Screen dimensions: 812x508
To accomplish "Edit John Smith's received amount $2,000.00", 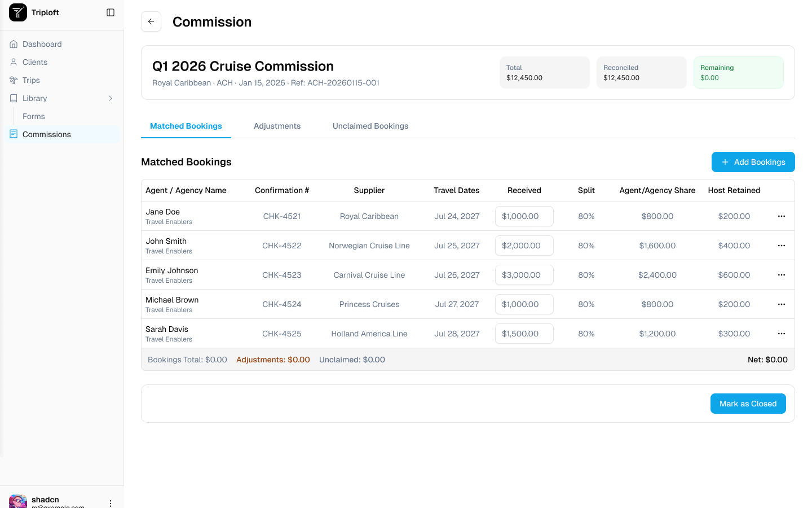I will 524,246.
